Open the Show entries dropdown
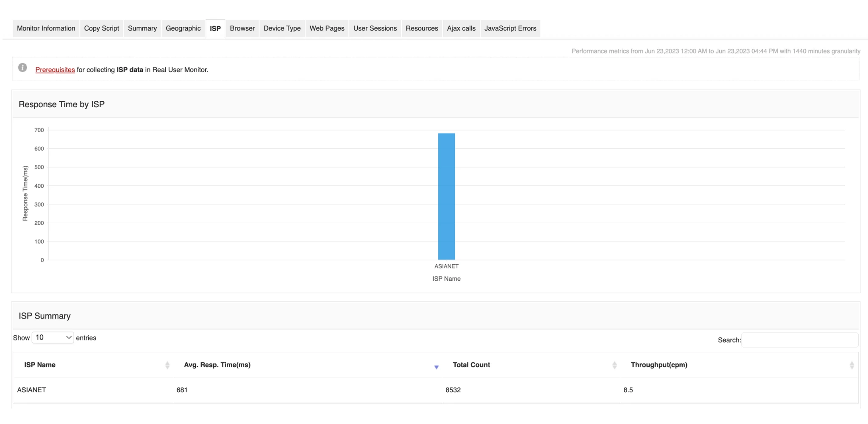The height and width of the screenshot is (424, 868). (53, 338)
